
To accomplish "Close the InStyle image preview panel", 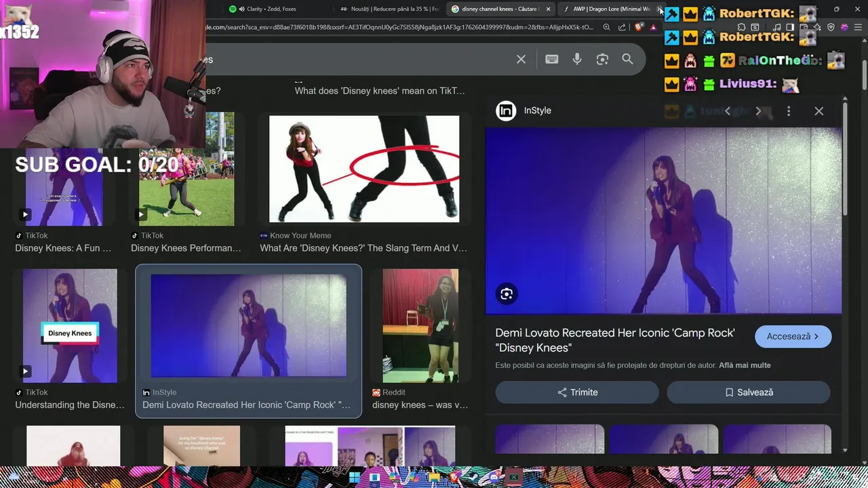I will 819,111.
